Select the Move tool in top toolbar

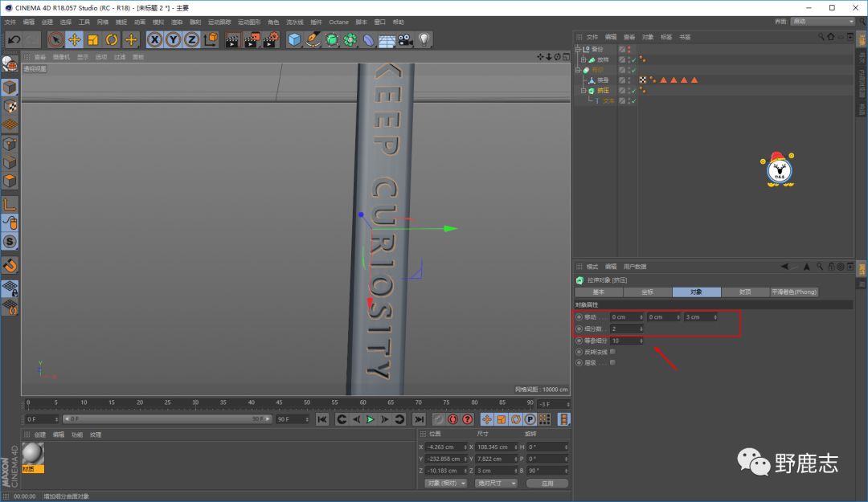point(74,39)
